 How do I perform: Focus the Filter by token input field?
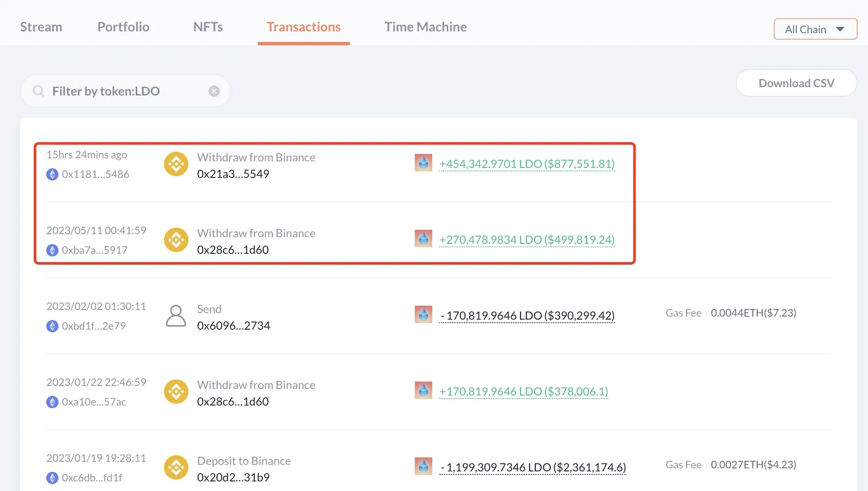pyautogui.click(x=126, y=91)
